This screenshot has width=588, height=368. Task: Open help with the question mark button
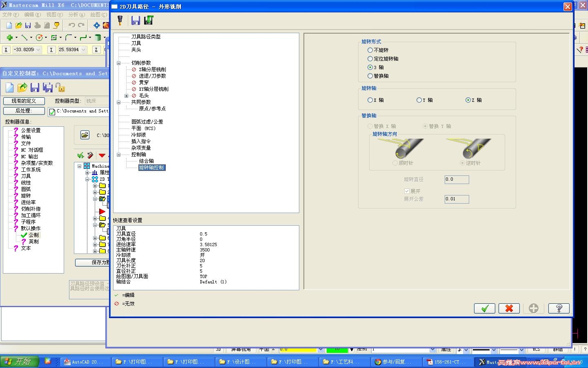tap(559, 308)
